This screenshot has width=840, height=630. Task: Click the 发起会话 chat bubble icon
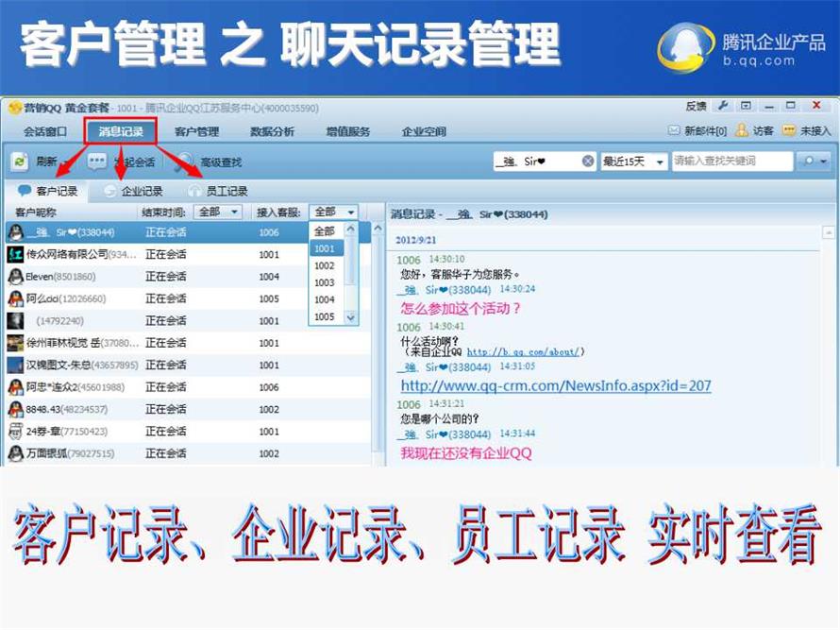97,162
